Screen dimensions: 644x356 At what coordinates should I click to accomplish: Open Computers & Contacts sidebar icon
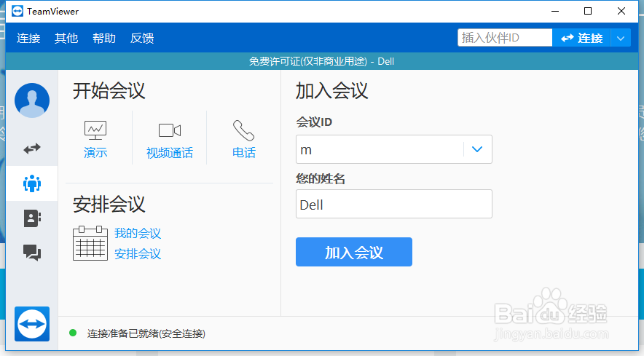coord(32,218)
